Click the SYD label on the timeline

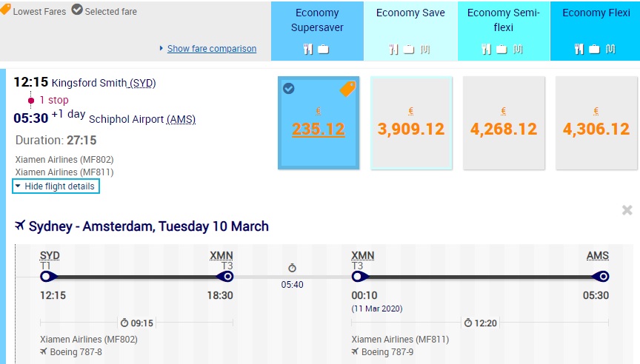tap(50, 255)
